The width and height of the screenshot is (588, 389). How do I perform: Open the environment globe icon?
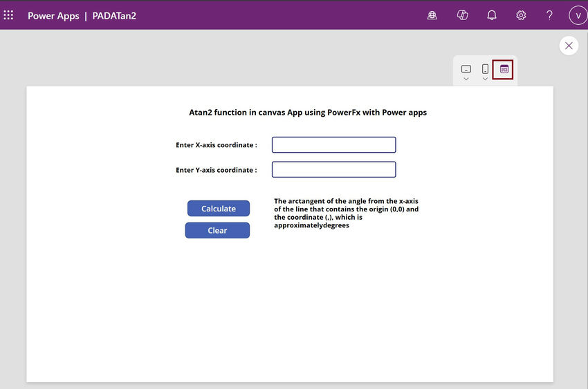pyautogui.click(x=432, y=15)
